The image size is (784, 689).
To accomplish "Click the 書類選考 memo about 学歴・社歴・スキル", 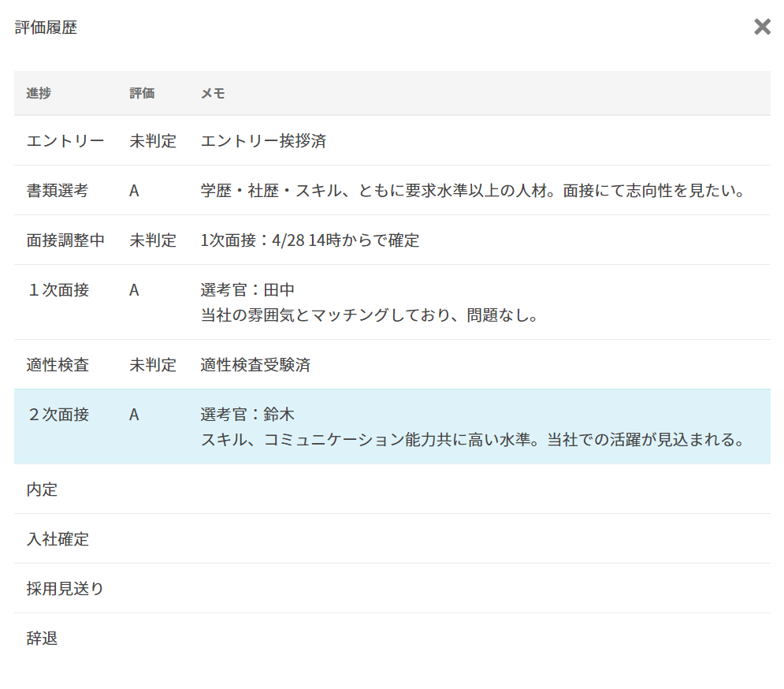I will pos(473,191).
